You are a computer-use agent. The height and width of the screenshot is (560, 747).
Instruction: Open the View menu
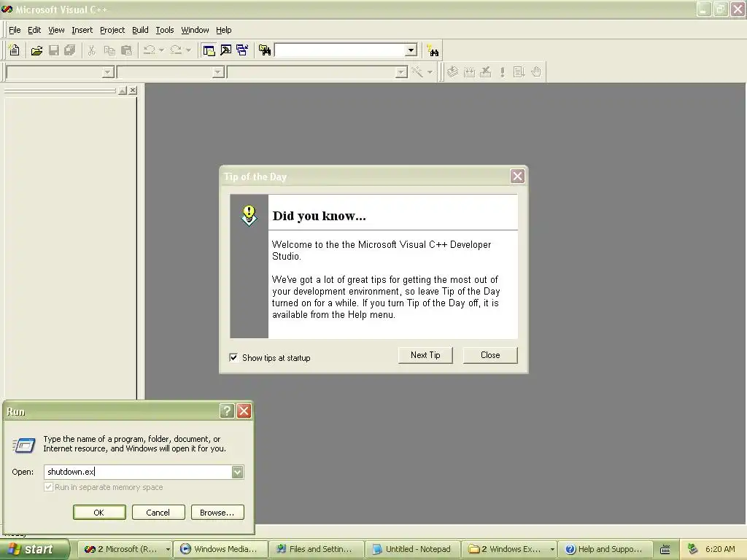pos(56,30)
